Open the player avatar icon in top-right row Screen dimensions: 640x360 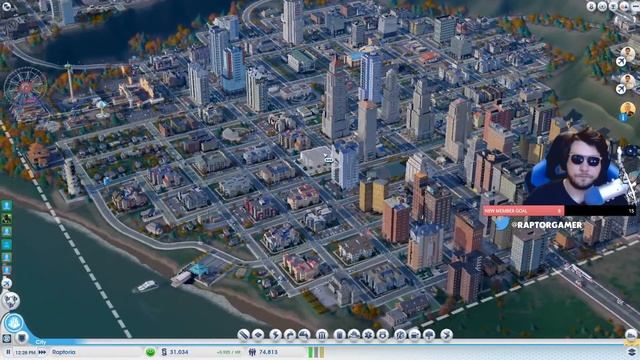tap(624, 6)
